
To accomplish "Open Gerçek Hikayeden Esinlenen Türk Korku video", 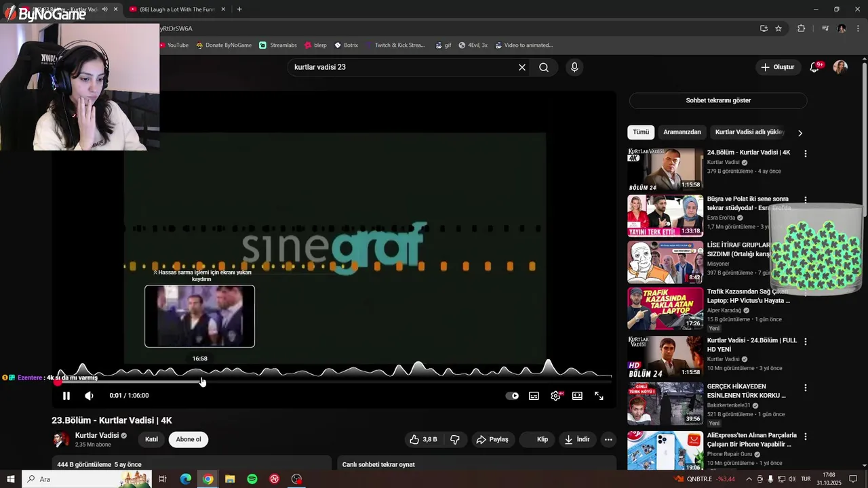I will tap(665, 404).
